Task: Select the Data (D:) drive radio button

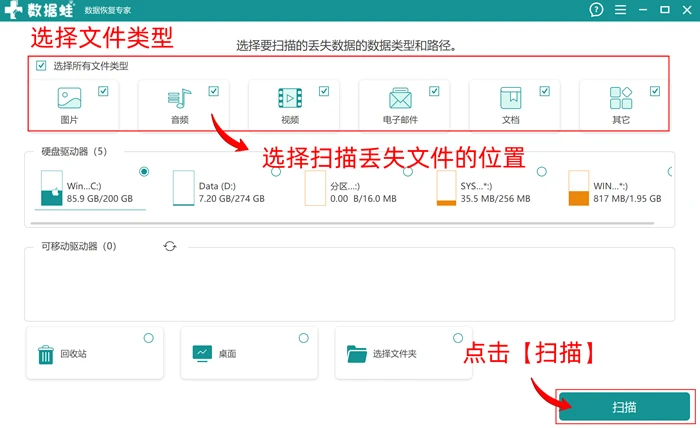Action: tap(276, 171)
